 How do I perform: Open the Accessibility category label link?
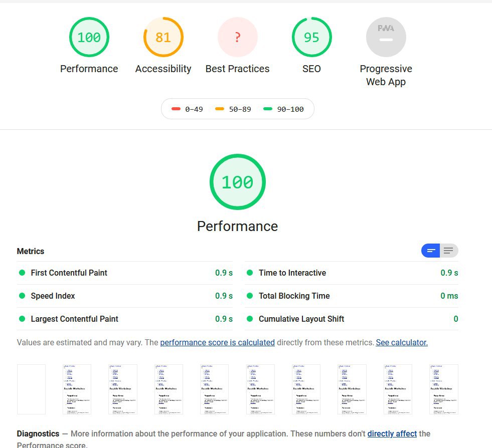tap(163, 69)
